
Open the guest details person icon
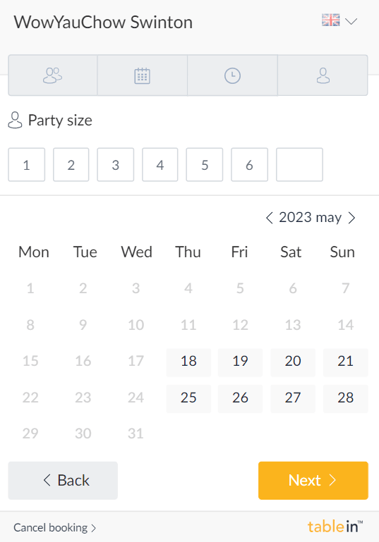coord(323,75)
